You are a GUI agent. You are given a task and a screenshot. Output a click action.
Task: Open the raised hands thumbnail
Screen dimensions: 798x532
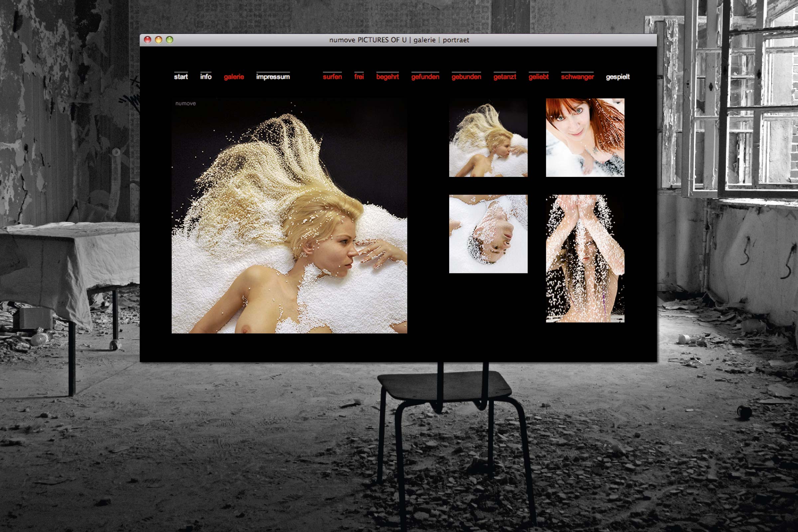click(585, 258)
